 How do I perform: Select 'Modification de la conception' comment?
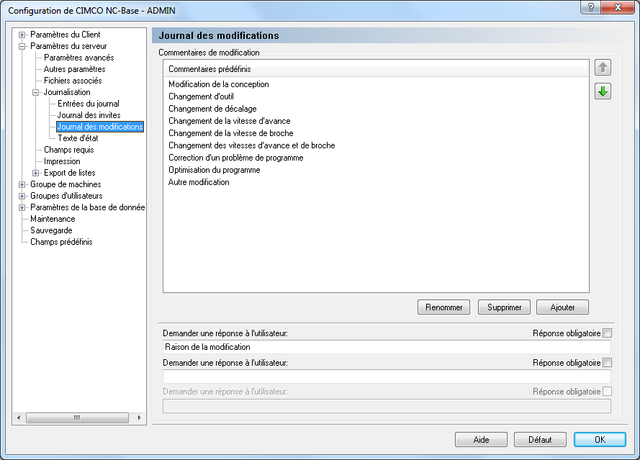tap(219, 84)
